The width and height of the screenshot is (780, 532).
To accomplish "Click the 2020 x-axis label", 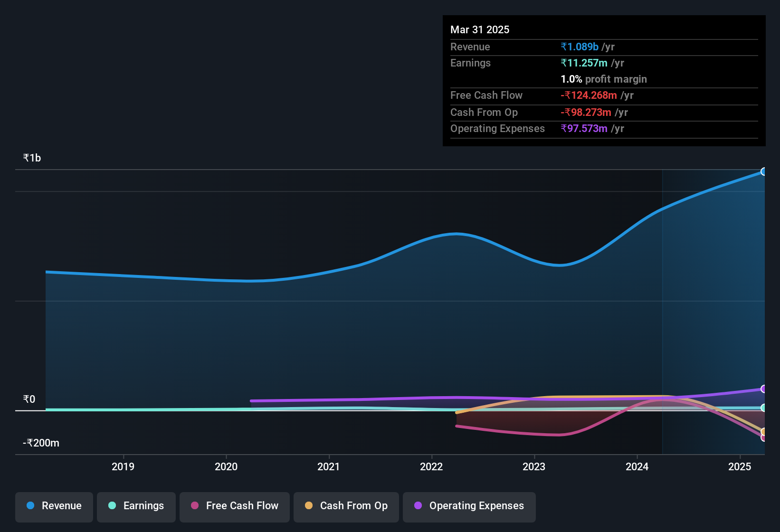I will 226,466.
